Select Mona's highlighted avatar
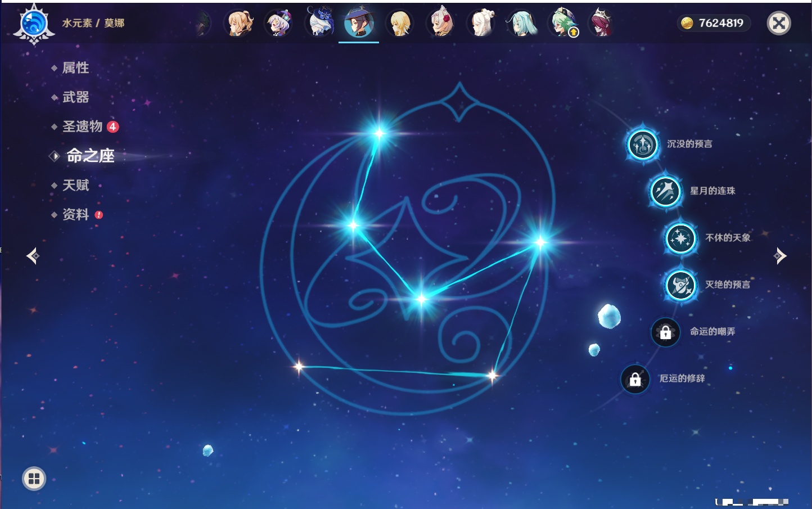The image size is (812, 509). coord(359,22)
